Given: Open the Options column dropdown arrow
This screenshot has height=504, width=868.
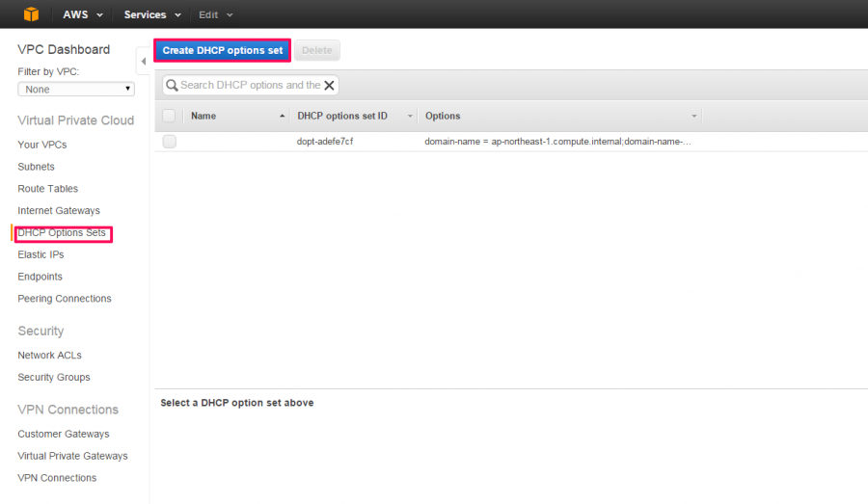Looking at the screenshot, I should [x=693, y=116].
